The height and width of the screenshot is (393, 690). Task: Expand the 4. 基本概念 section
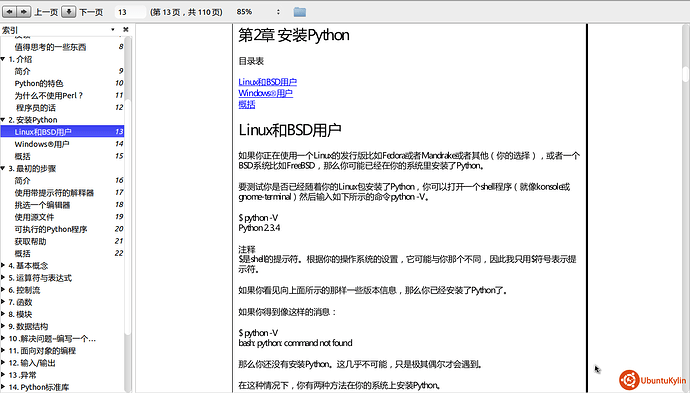[x=3, y=265]
